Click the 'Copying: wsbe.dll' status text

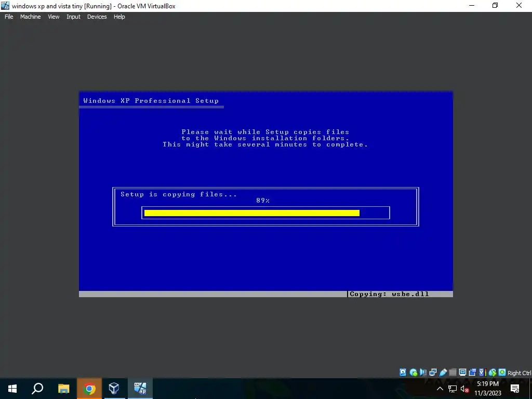(x=389, y=294)
